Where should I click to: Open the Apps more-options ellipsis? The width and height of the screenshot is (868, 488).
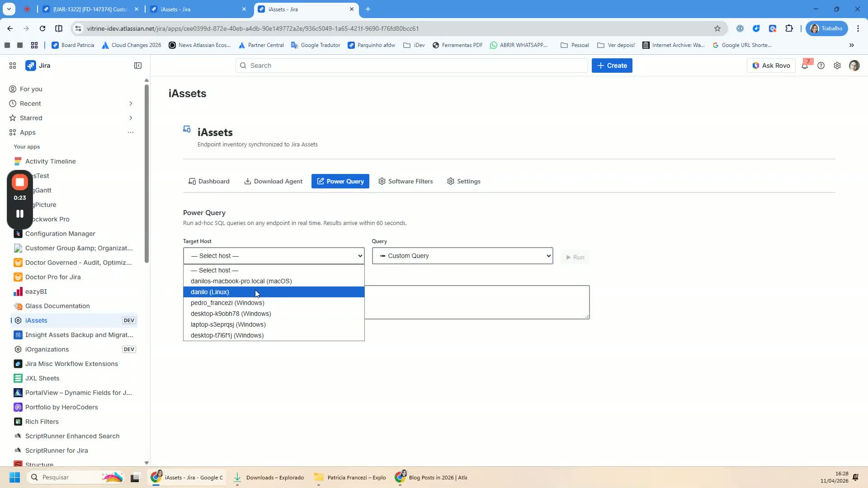[131, 132]
